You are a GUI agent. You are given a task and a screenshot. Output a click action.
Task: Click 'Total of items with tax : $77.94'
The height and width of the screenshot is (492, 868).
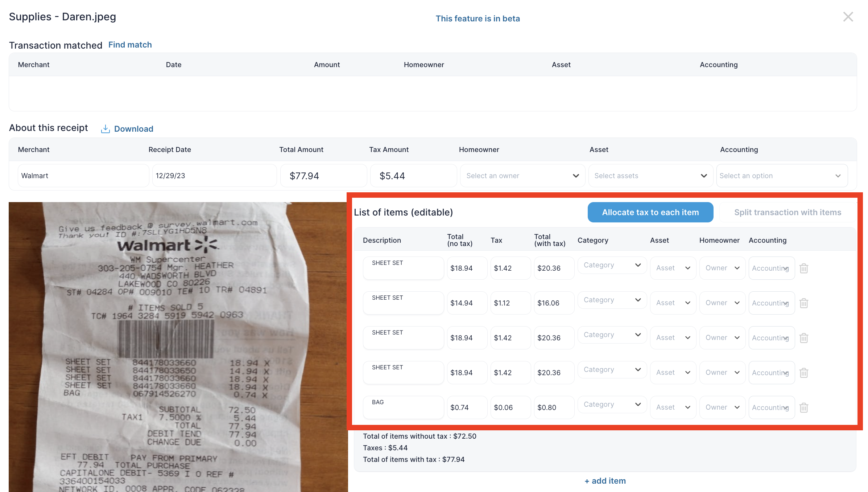[x=414, y=459]
